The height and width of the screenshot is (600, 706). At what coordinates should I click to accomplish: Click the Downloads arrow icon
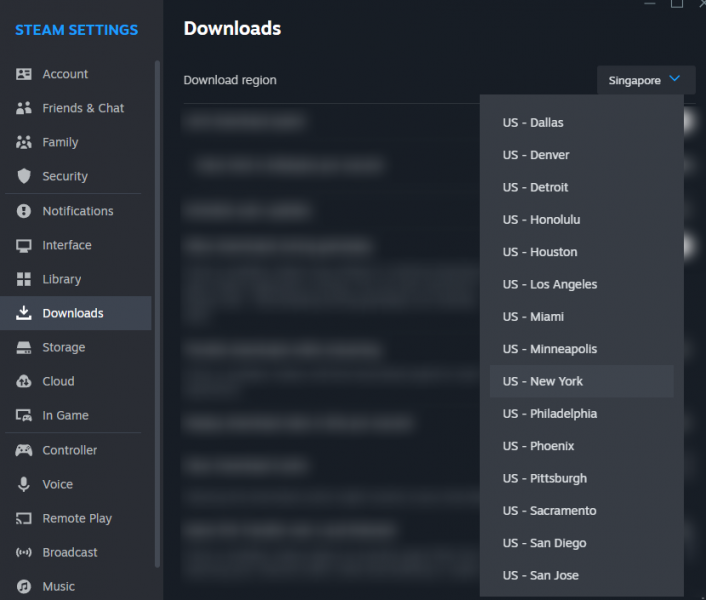click(23, 313)
